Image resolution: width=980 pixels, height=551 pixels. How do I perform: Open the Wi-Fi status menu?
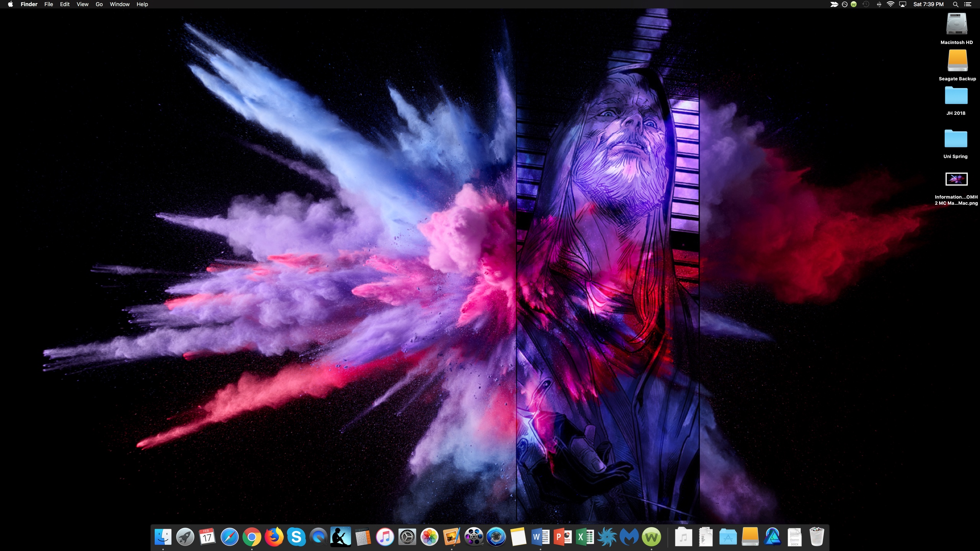point(890,4)
